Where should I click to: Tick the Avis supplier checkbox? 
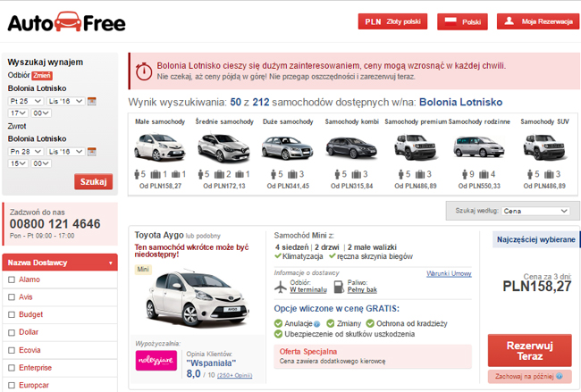[12, 297]
